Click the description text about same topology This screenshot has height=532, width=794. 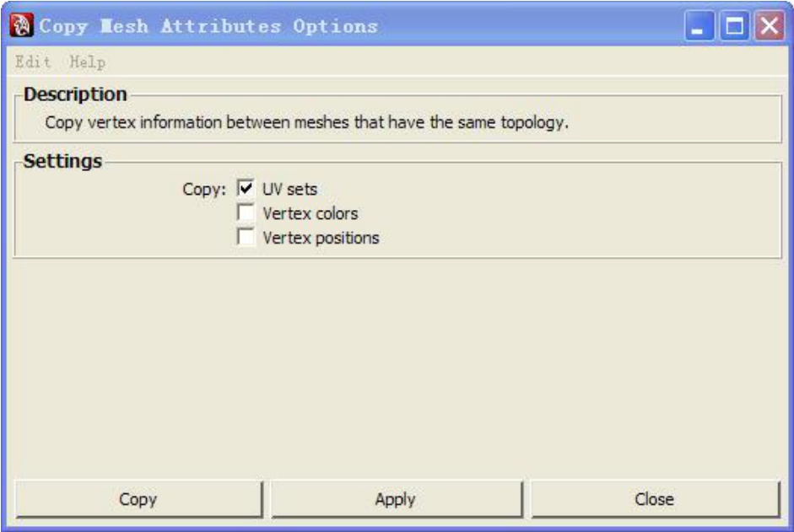307,123
